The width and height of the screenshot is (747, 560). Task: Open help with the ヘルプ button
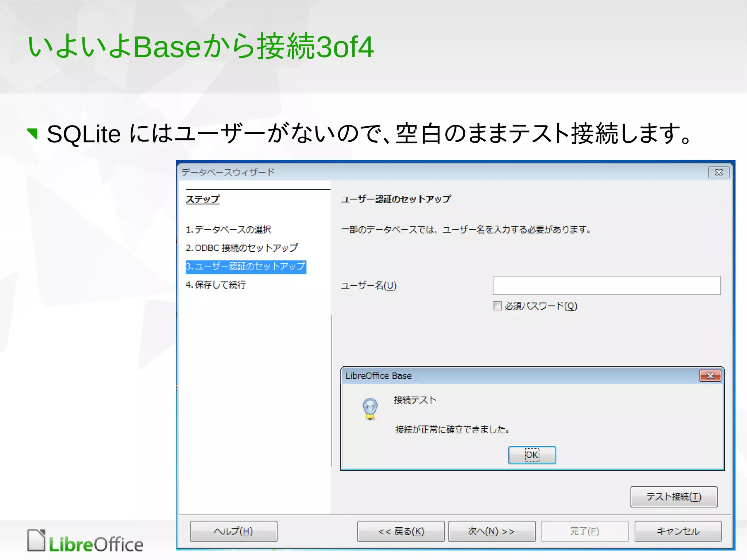point(233,531)
